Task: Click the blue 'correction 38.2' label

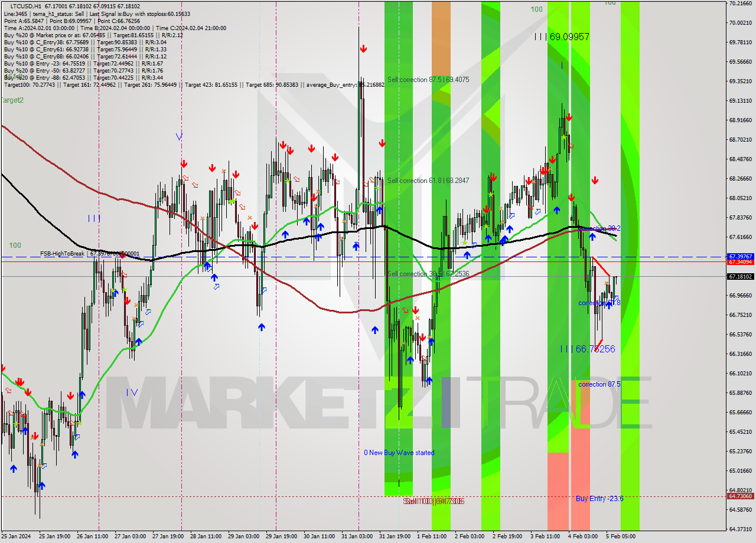Action: click(599, 228)
